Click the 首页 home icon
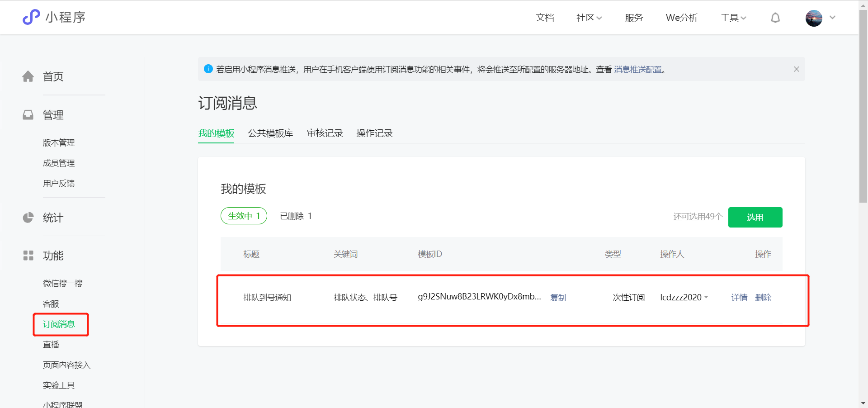The width and height of the screenshot is (868, 408). (x=28, y=76)
